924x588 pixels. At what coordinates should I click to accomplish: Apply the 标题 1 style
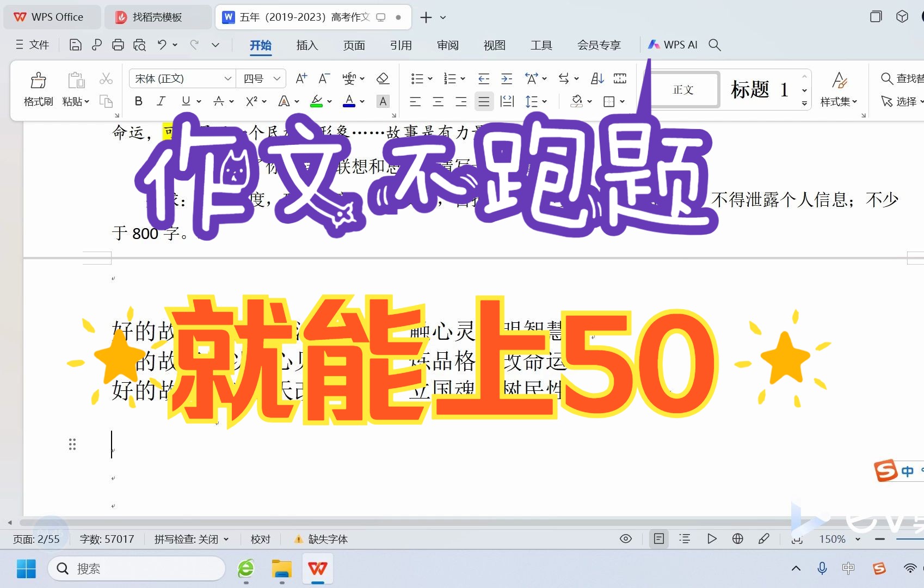[760, 89]
